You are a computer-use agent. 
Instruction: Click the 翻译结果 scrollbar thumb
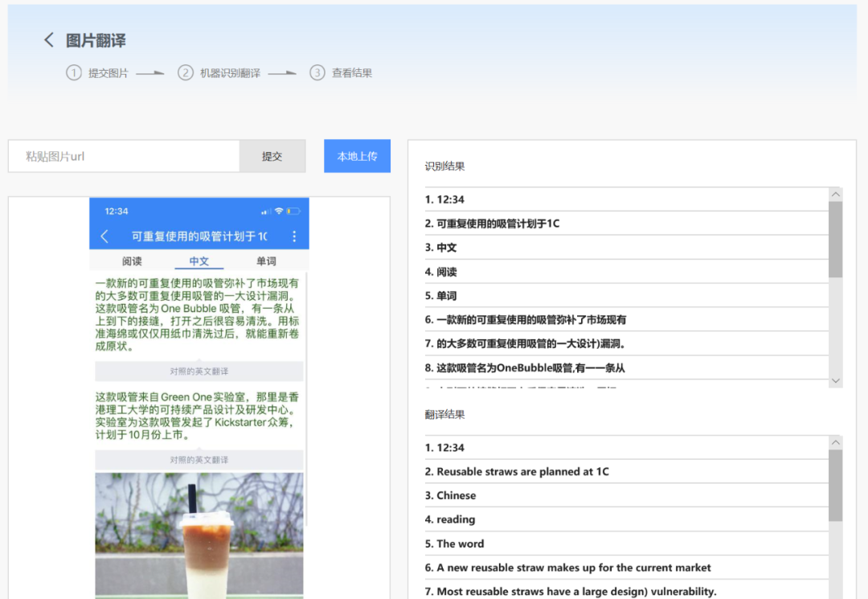tap(835, 486)
